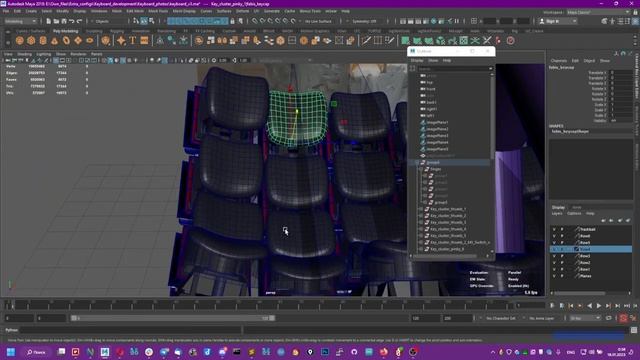This screenshot has width=640, height=360.
Task: Open Channels menu in Channel Box
Action: pos(559,60)
